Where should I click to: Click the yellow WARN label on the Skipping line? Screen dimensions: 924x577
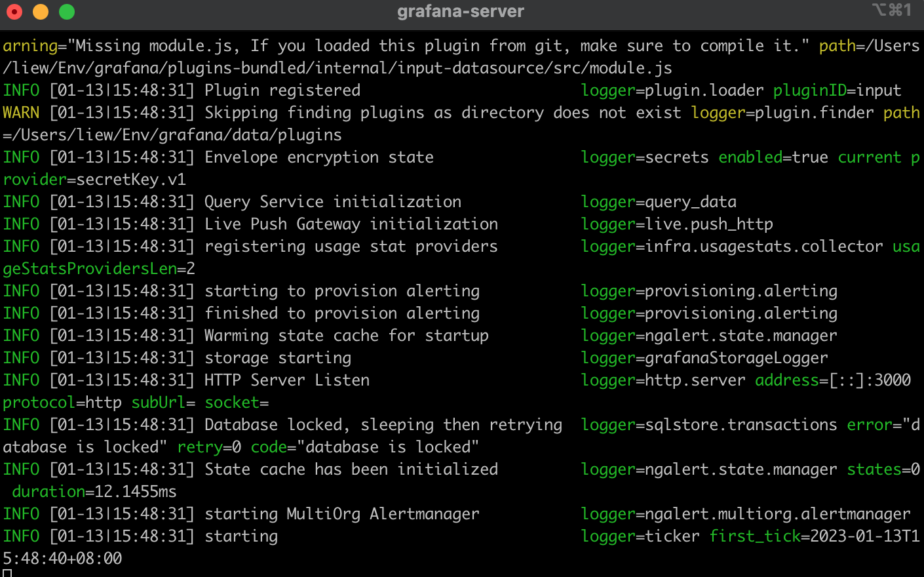[21, 113]
